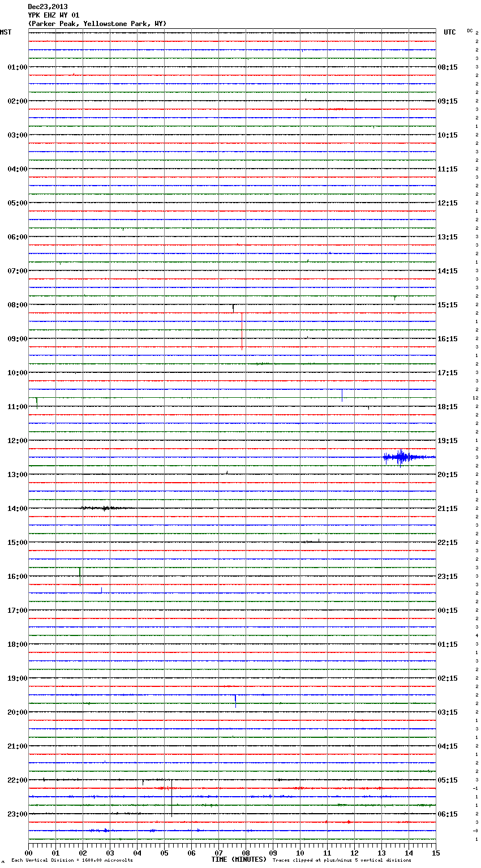Click the 13 minute axis label
481x868 pixels.
pos(381,853)
